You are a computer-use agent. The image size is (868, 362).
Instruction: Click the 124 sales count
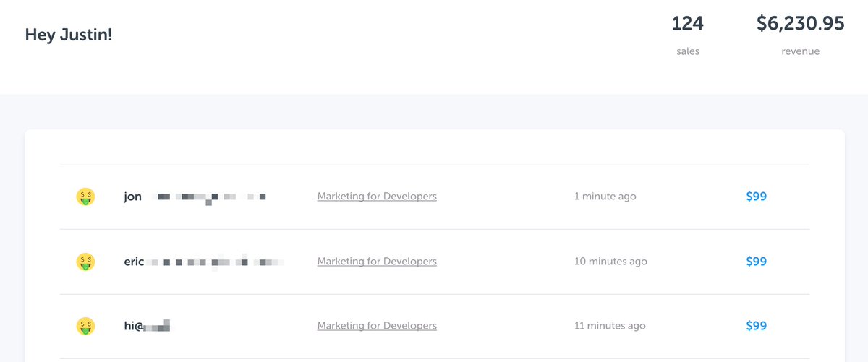(x=687, y=24)
